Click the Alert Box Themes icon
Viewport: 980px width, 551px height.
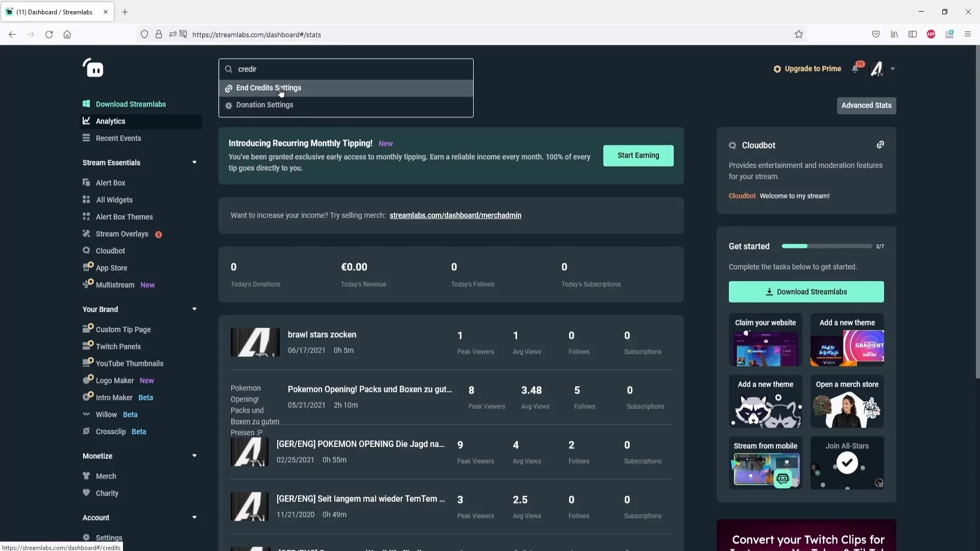pyautogui.click(x=86, y=216)
